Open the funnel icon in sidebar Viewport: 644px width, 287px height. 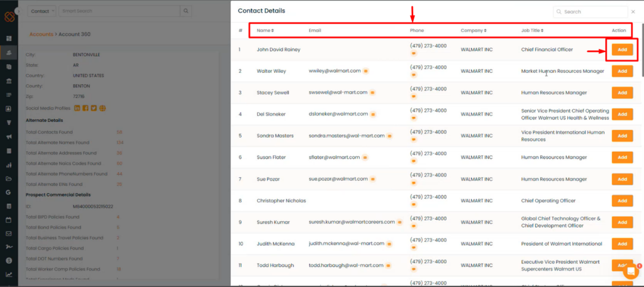tap(9, 122)
